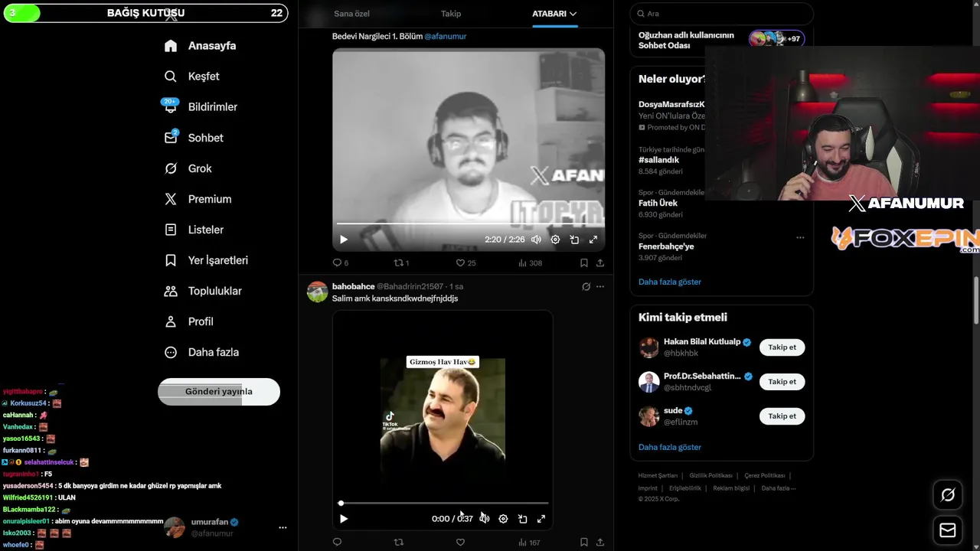Like the post with 25 likes
980x551 pixels.
[465, 262]
